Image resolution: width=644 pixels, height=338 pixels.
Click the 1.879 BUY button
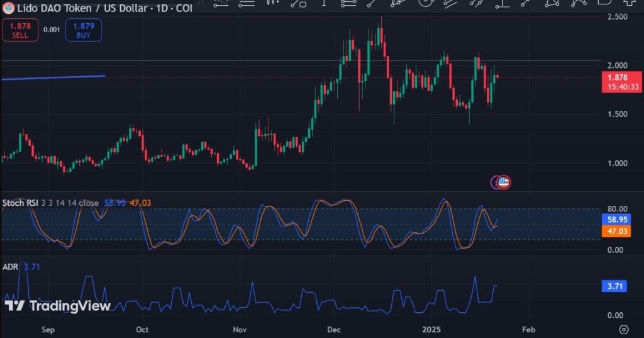point(84,30)
